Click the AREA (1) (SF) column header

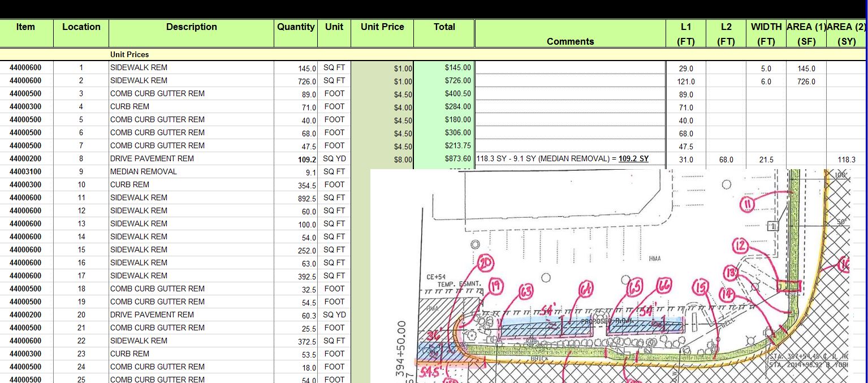coord(806,34)
